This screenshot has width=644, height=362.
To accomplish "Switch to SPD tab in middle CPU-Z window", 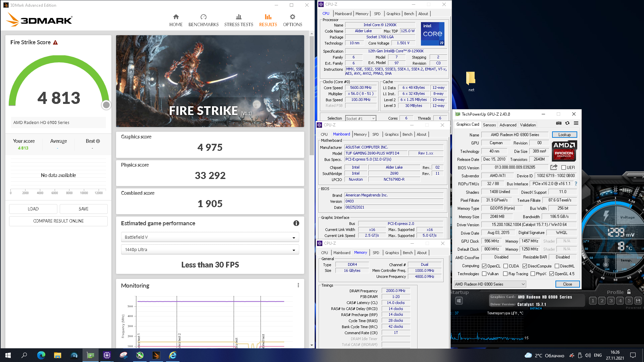I will click(x=375, y=134).
